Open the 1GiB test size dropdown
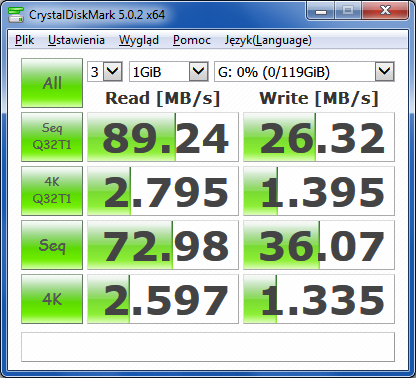Screen dimensions: 416x378 coord(169,71)
